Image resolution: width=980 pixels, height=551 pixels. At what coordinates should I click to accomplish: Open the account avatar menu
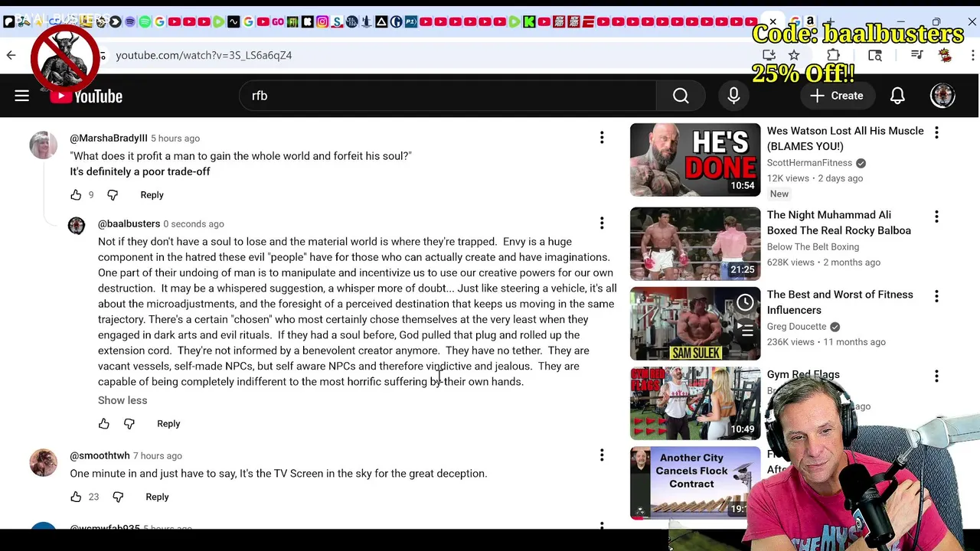(x=942, y=96)
